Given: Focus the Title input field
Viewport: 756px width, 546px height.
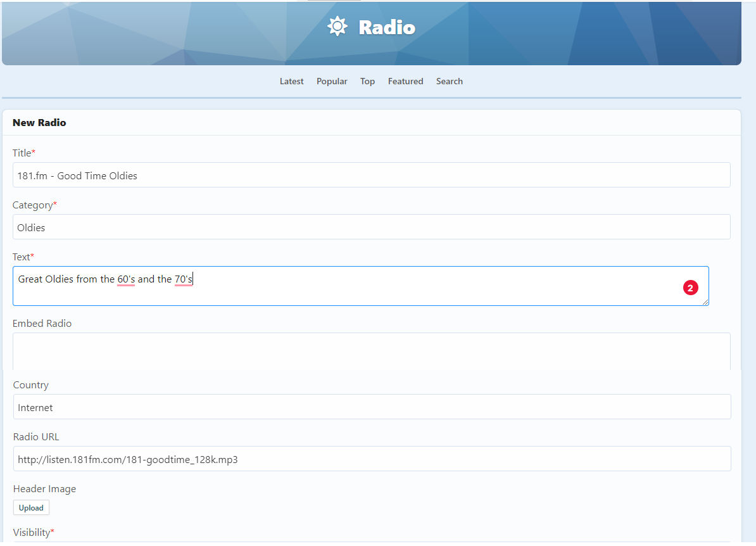Looking at the screenshot, I should pos(371,175).
